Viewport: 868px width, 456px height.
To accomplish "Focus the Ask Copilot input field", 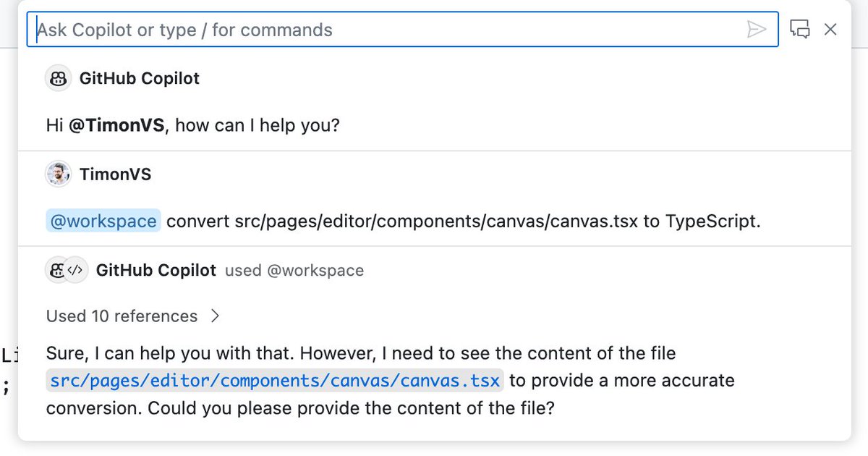I will 402,30.
